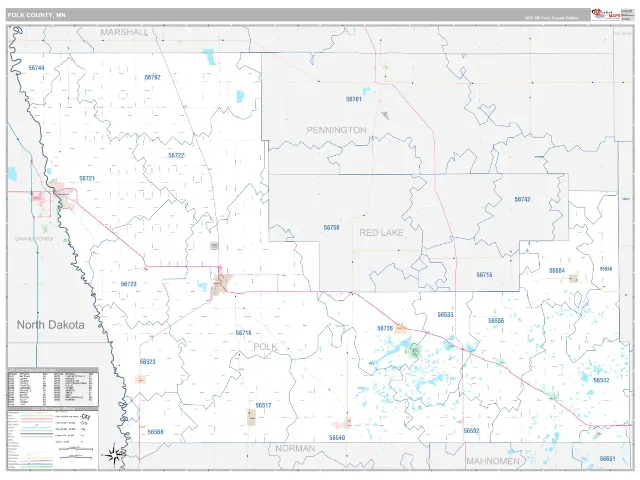
Task: Click the RED LAKE county label
Action: (x=381, y=233)
